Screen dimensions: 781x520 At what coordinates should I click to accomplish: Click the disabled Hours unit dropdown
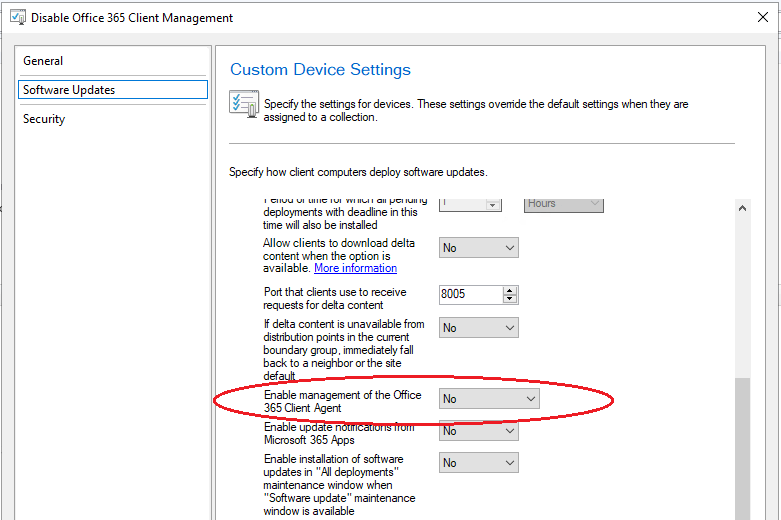point(563,204)
